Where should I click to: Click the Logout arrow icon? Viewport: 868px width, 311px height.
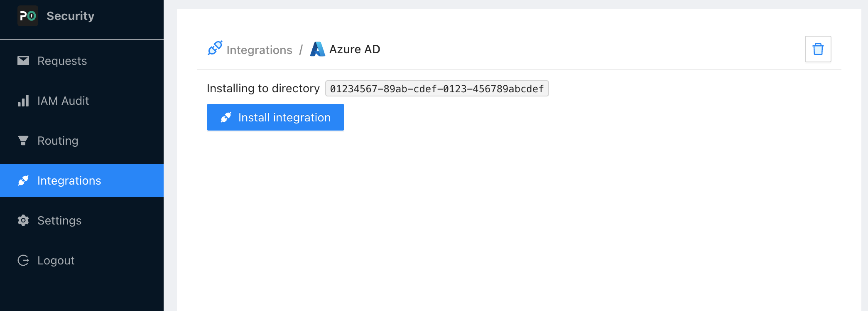click(23, 260)
